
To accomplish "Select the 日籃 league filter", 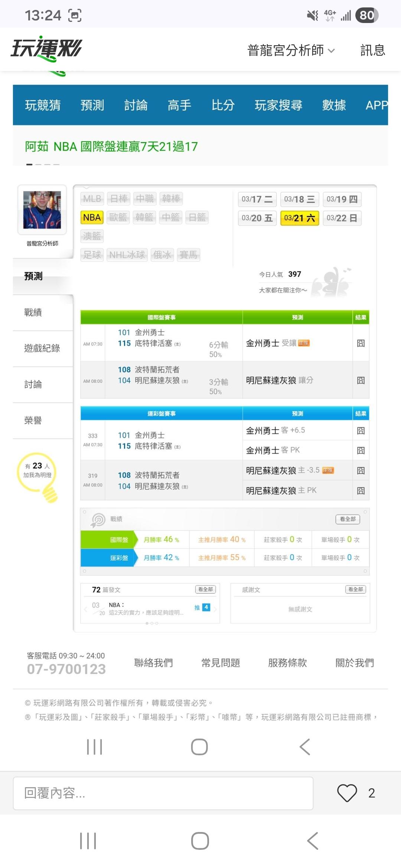I will [x=197, y=217].
